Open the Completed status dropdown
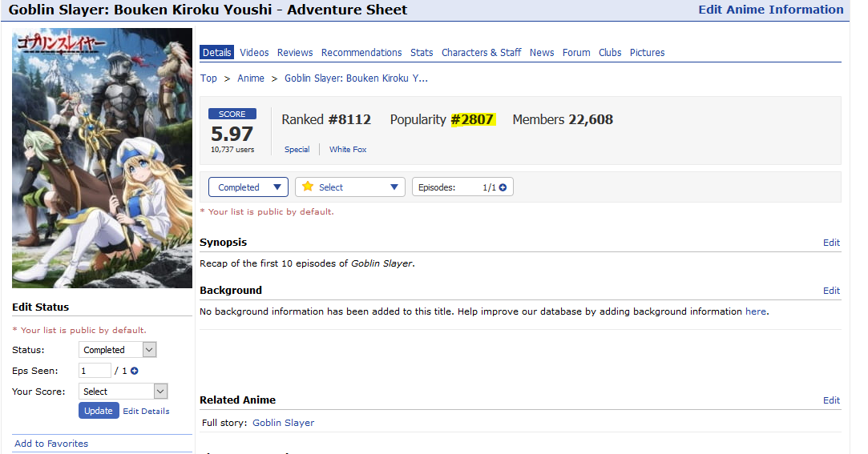Viewport: 868px width, 454px height. [x=248, y=187]
